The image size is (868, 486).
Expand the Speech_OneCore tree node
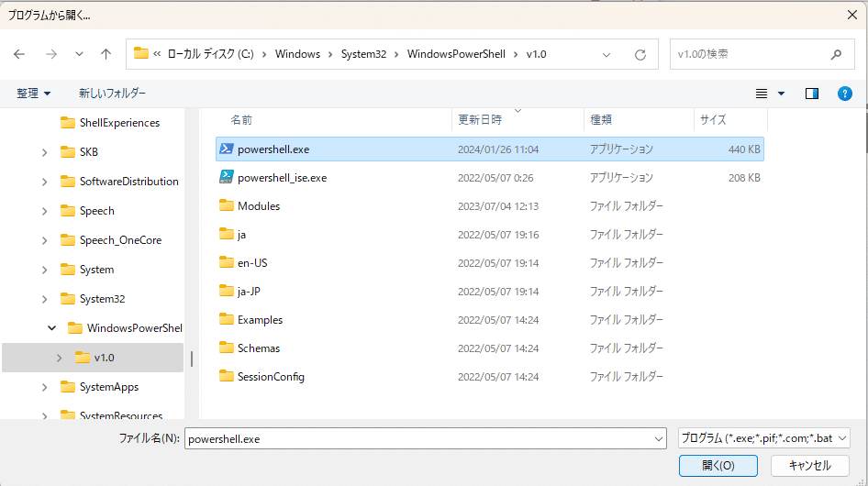coord(44,240)
